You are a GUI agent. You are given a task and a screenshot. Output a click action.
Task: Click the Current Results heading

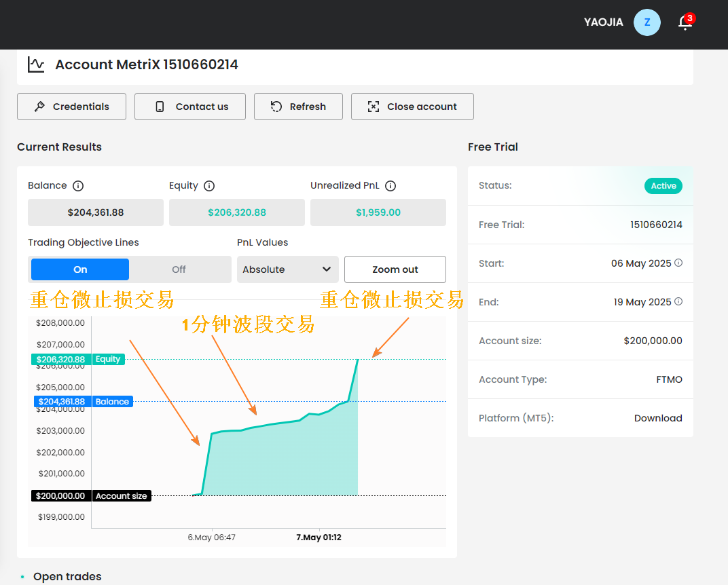coord(60,147)
